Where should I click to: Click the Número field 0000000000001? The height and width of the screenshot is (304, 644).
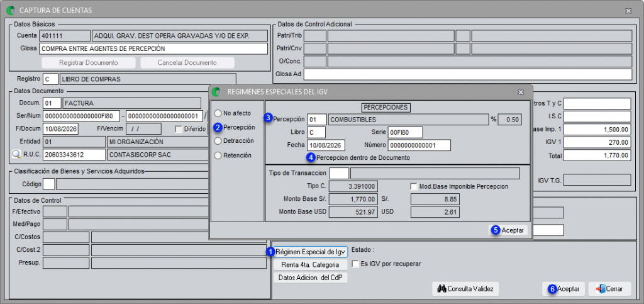419,145
